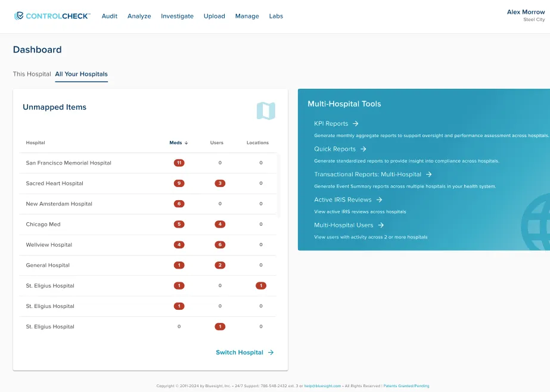Click New Amsterdam users count 0

coord(220,204)
